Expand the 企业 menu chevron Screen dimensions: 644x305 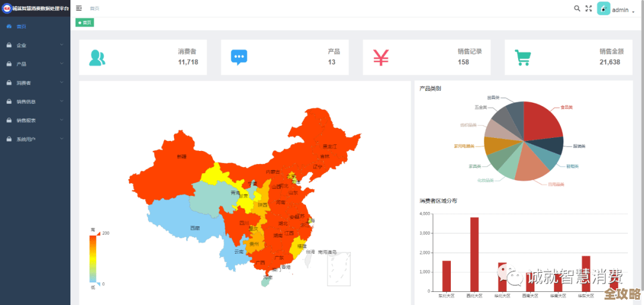coord(61,45)
